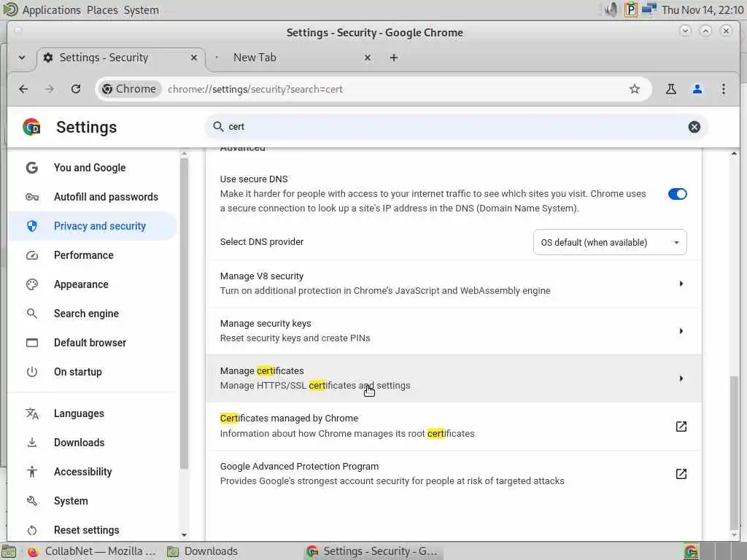Open Manage certificates settings
Viewport: 747px width, 560px height.
click(x=454, y=378)
